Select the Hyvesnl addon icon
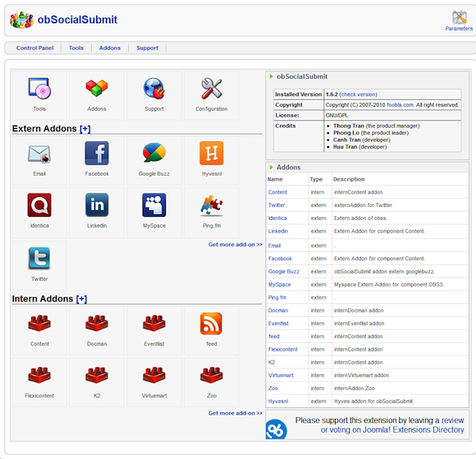 point(212,153)
